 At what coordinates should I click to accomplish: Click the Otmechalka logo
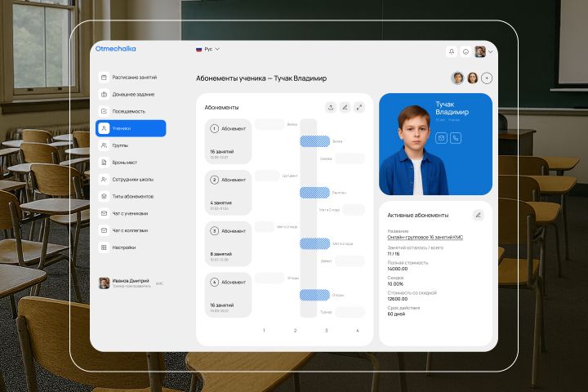(115, 48)
